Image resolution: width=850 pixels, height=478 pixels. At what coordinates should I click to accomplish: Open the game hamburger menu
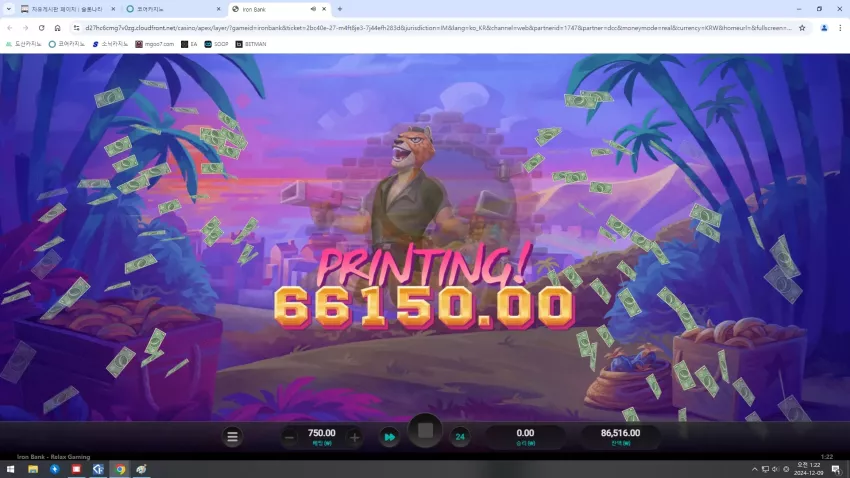232,437
